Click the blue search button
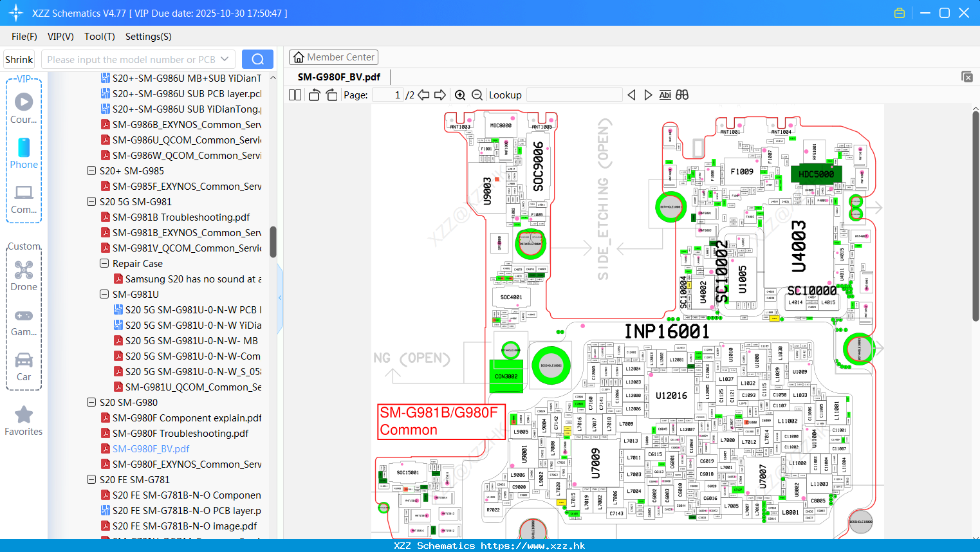Screen dimensions: 980x552 click(x=257, y=59)
